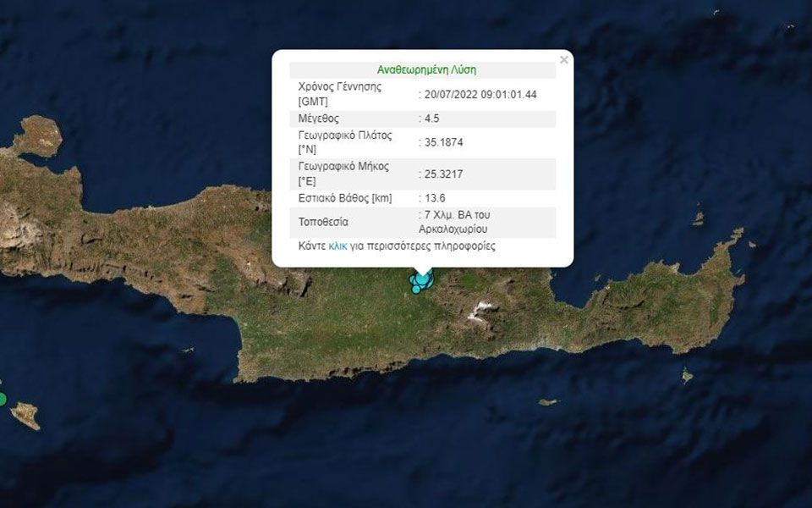Click the small cyan aftershock circle below the main marker

[416, 289]
